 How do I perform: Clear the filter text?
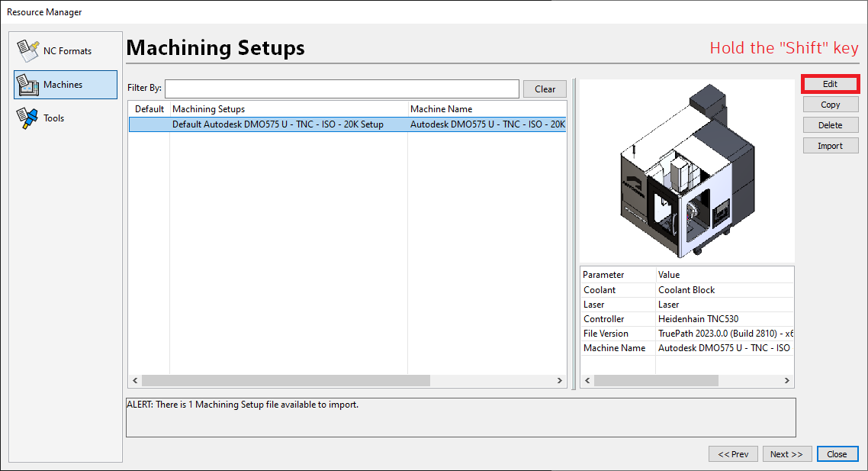[x=545, y=89]
